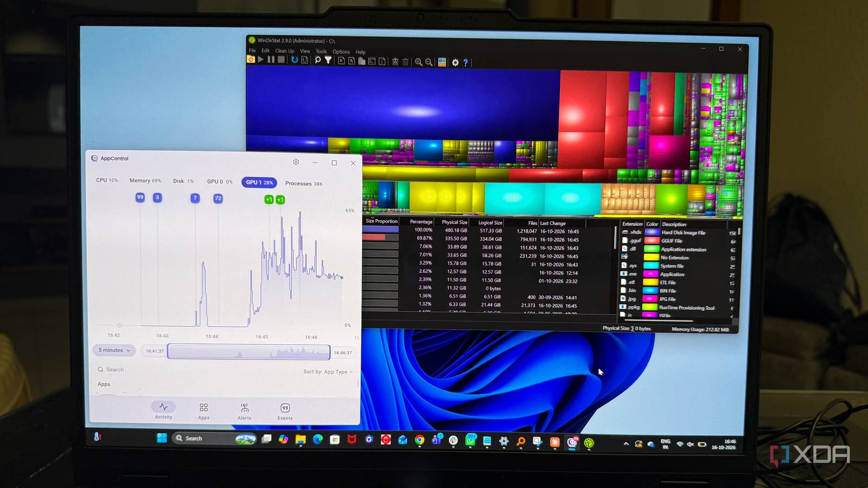This screenshot has height=488, width=868.
Task: Click the resume scan play icon in WinDirStat
Action: coord(261,60)
